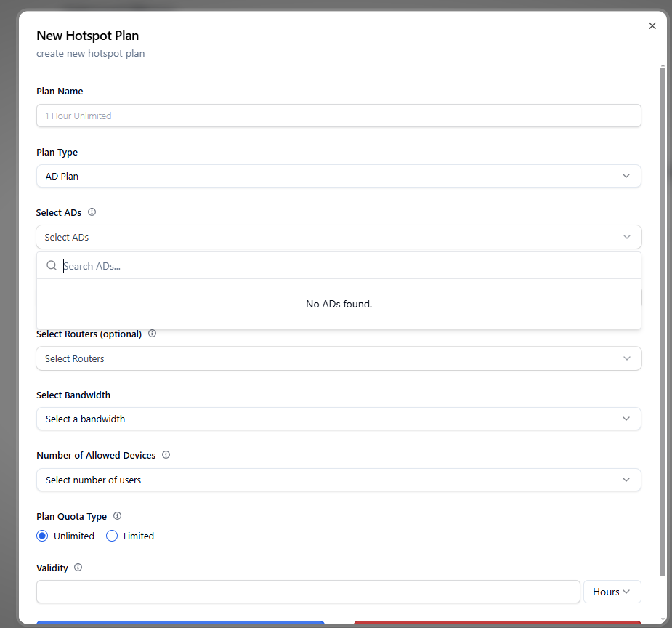
Task: Select the Unlimited quota radio button
Action: click(42, 536)
